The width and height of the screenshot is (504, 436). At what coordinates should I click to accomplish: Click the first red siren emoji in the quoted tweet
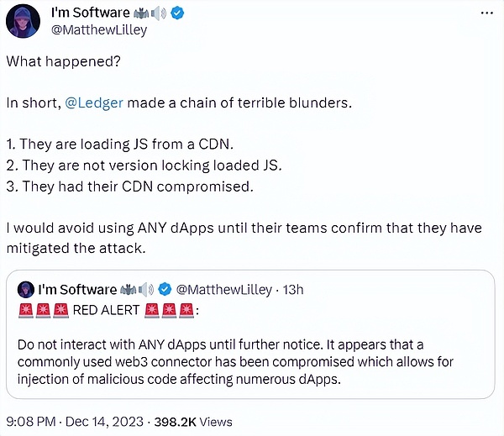pyautogui.click(x=24, y=310)
